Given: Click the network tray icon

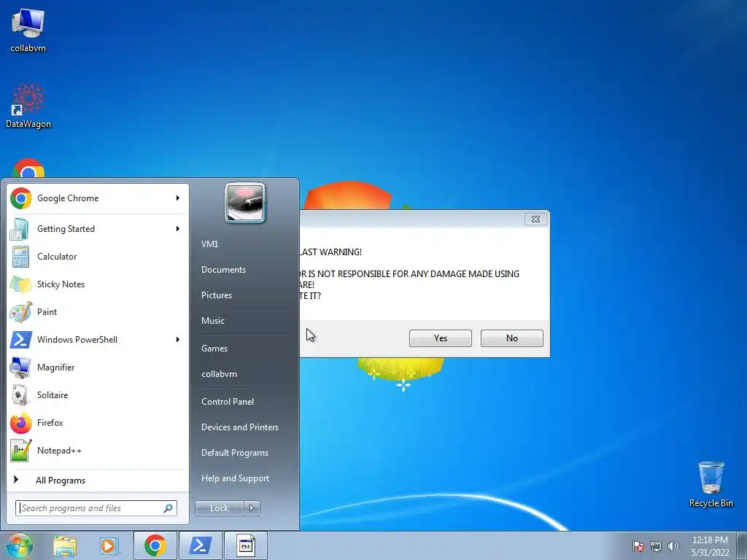Looking at the screenshot, I should 656,546.
